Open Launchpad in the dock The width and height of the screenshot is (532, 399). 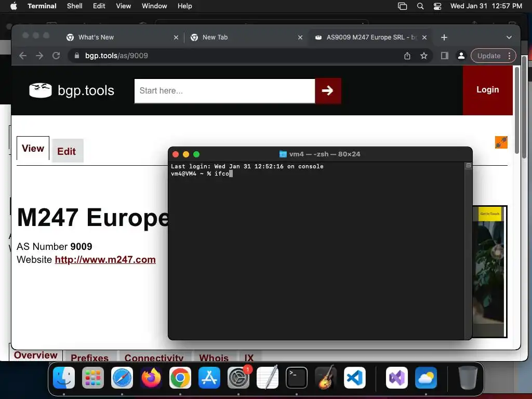[93, 378]
